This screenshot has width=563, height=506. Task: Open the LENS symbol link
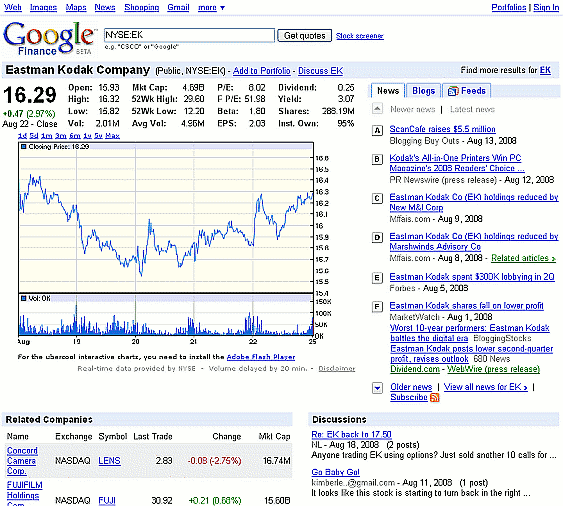pyautogui.click(x=109, y=461)
